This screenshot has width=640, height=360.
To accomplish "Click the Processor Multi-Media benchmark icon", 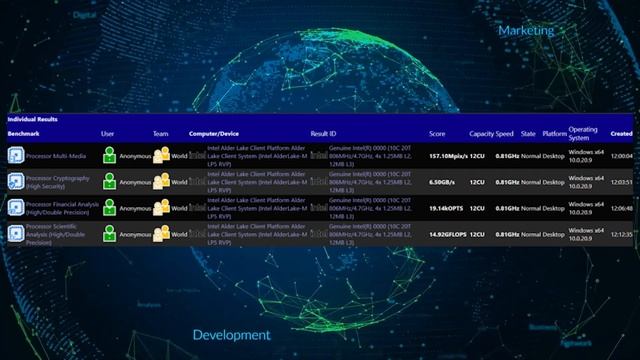I will [16, 156].
